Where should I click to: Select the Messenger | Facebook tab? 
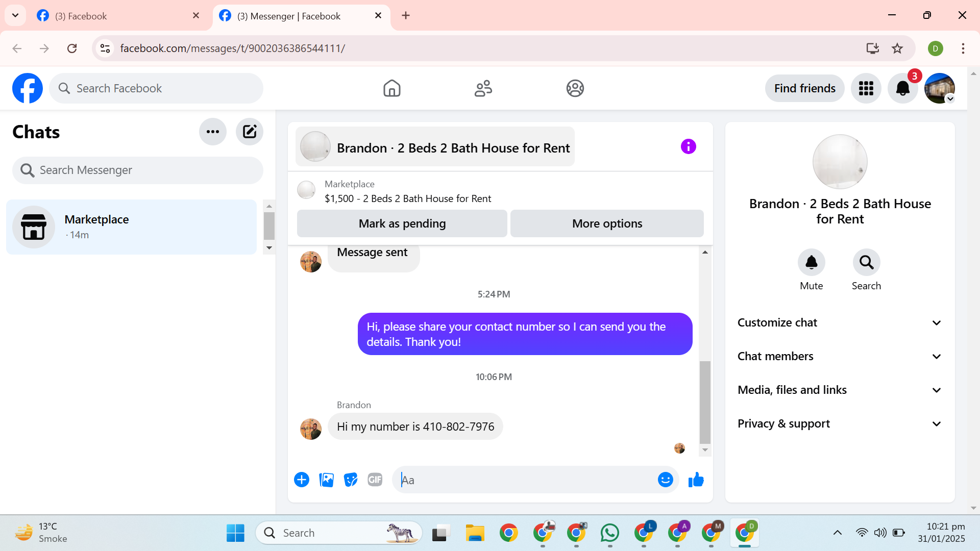301,16
